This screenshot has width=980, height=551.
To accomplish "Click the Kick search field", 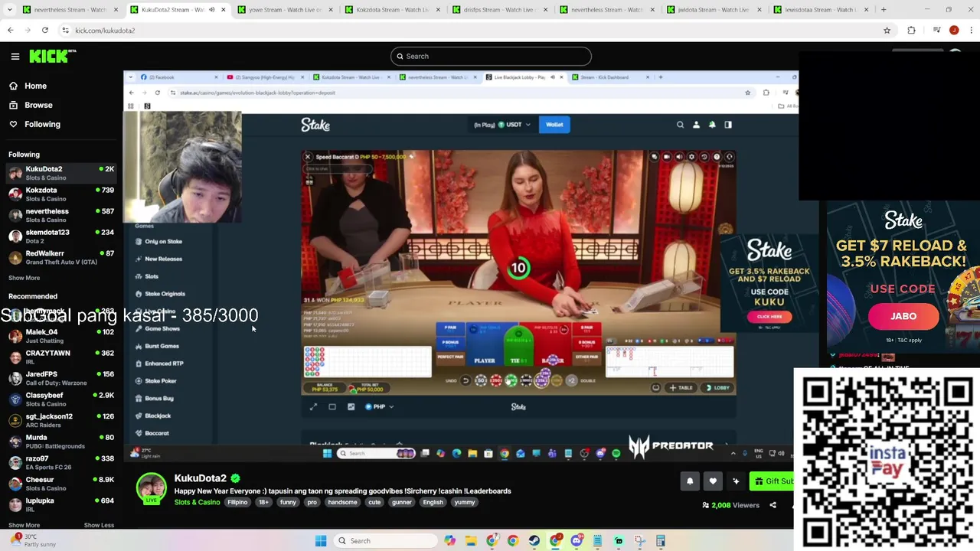I will pos(491,56).
